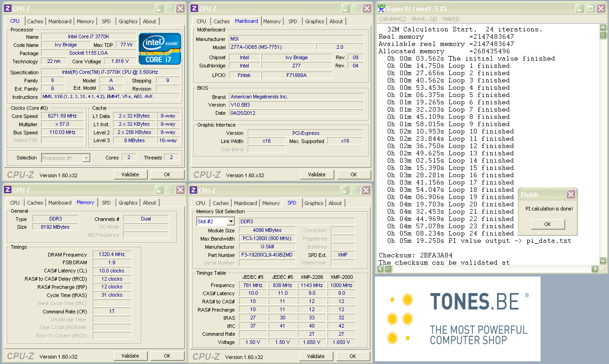609x364 pixels.
Task: Click OK in the SPD window
Action: pos(353,356)
